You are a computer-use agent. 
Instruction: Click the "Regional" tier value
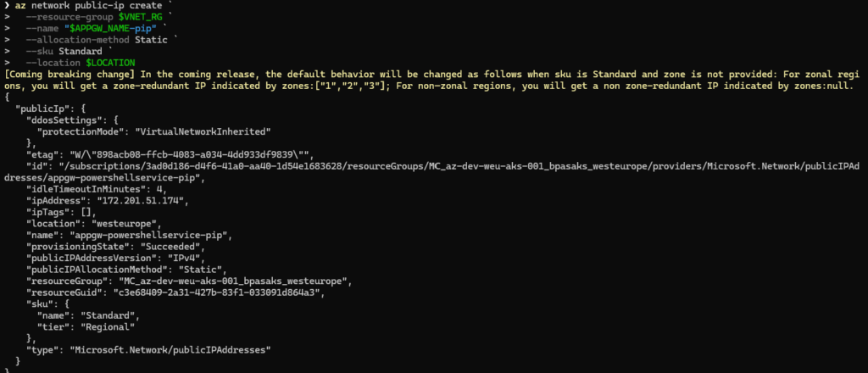116,326
